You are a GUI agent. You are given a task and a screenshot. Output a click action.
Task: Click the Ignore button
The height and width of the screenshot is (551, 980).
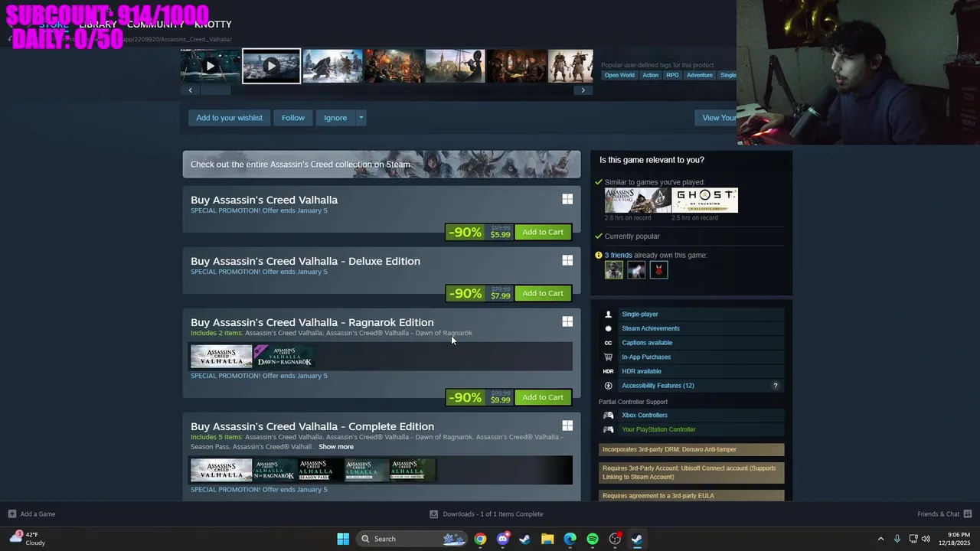(335, 118)
